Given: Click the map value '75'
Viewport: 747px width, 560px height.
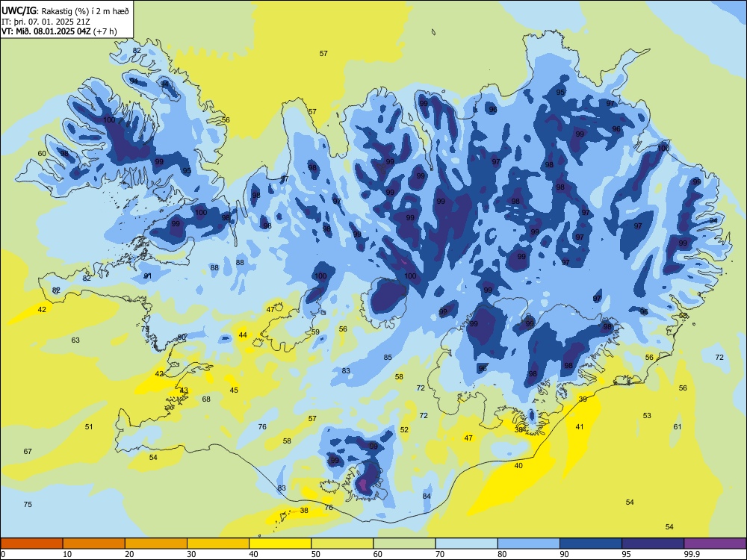Looking at the screenshot, I should coord(28,504).
